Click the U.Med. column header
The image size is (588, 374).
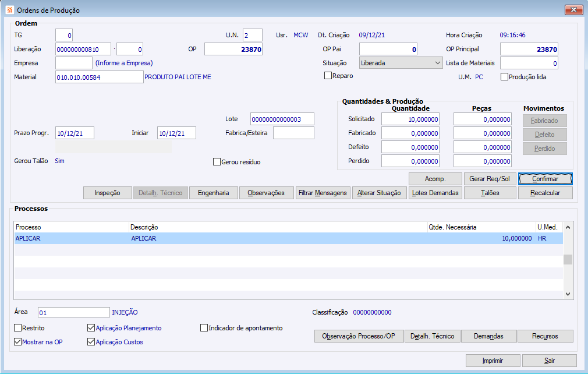click(550, 227)
